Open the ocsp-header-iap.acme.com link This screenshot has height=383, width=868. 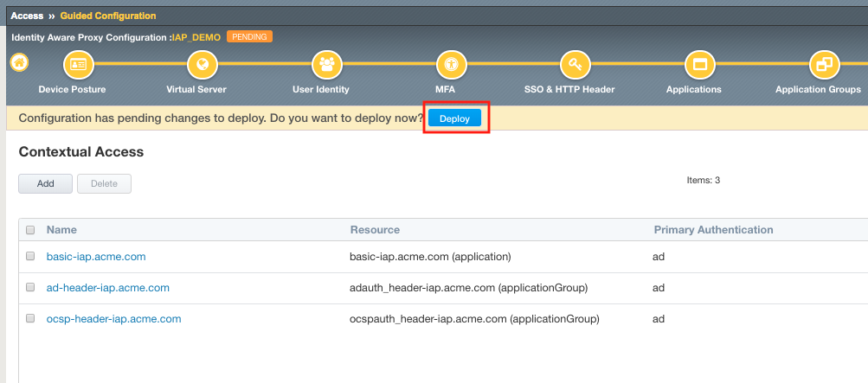click(x=114, y=319)
